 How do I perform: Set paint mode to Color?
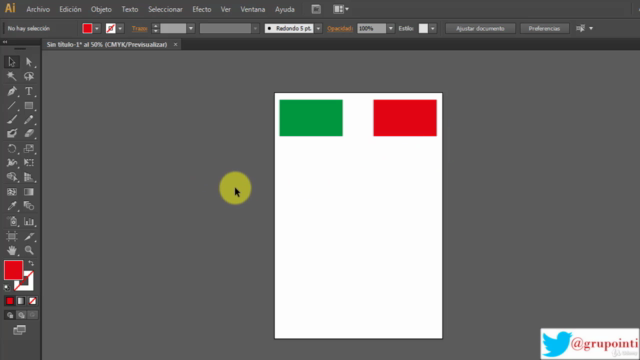pos(9,301)
